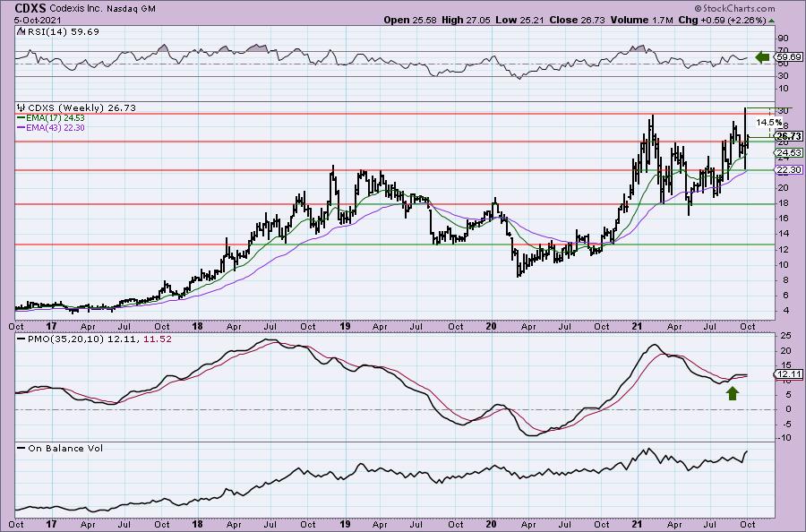The height and width of the screenshot is (532, 806).
Task: Click the EMA(17) 24.53 legend entry
Action: pyautogui.click(x=56, y=118)
